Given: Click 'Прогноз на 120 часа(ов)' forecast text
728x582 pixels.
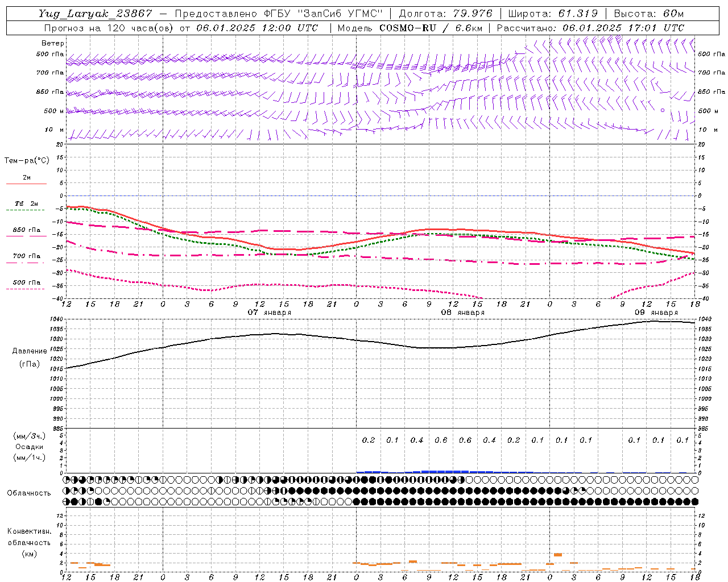Looking at the screenshot, I should point(108,28).
